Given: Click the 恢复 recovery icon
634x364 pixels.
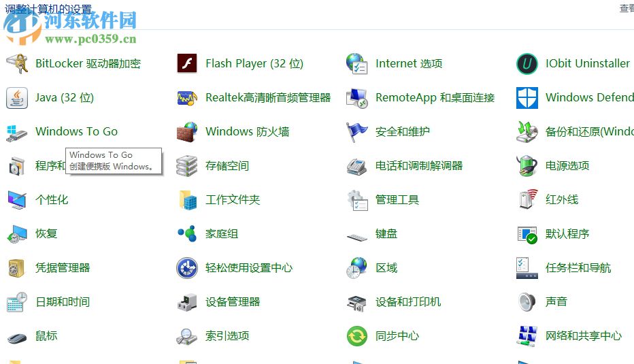Looking at the screenshot, I should coord(17,234).
